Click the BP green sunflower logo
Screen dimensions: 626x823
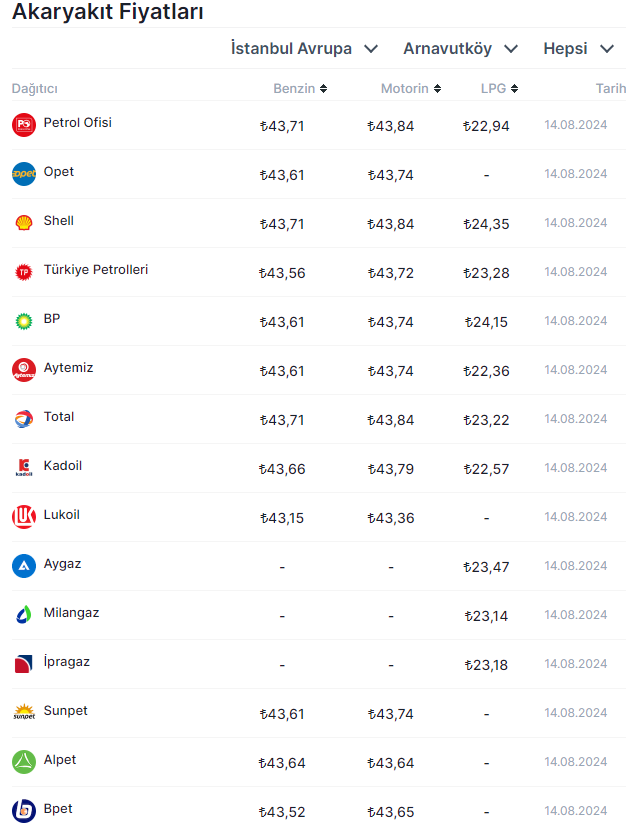23,321
